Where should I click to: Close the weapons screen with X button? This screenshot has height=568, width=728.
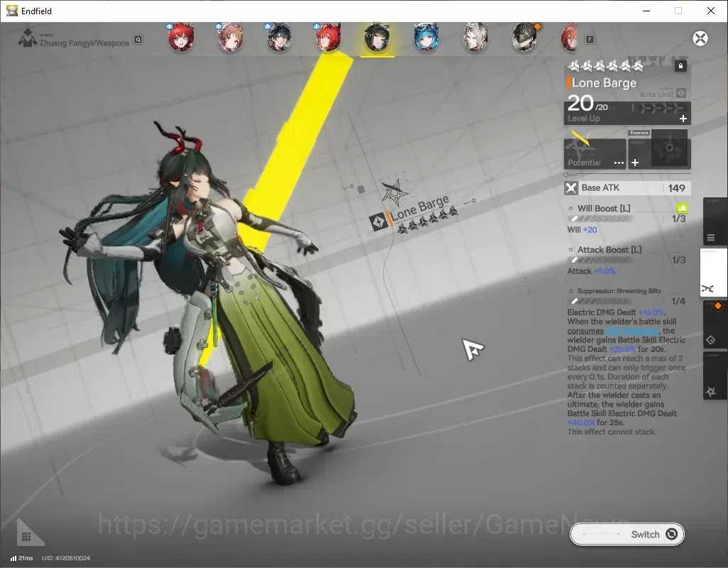700,38
